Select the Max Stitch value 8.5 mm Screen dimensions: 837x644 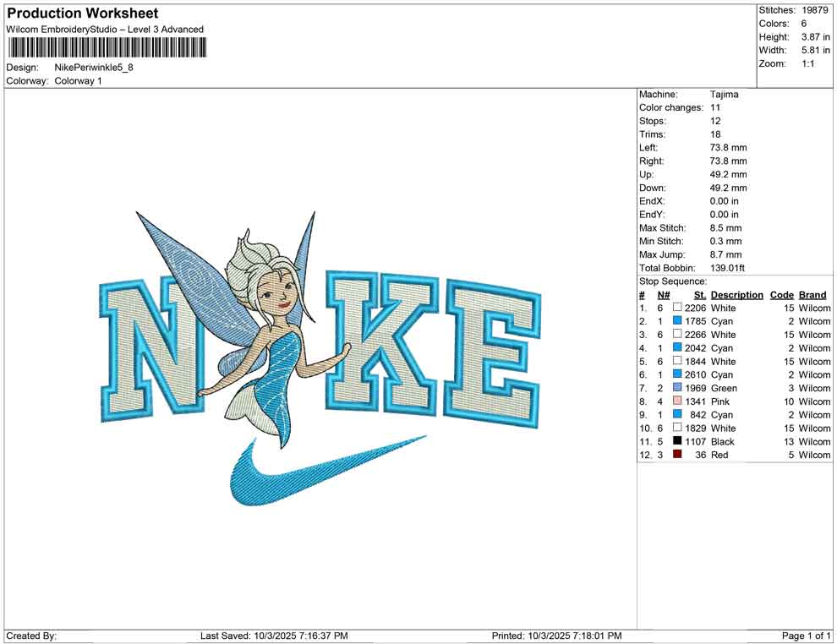pos(725,228)
